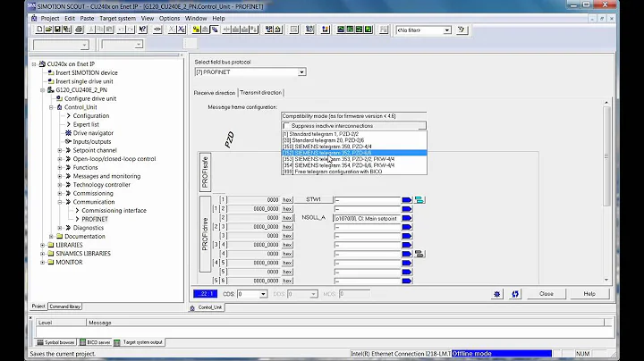Click the Configure drive unit icon
This screenshot has height=361, width=644.
click(x=60, y=98)
